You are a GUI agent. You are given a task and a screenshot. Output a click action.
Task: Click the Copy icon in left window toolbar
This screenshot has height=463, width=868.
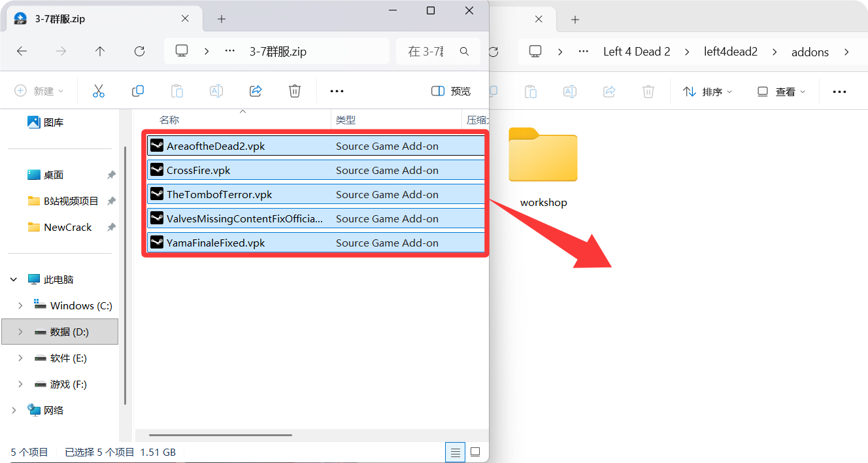138,91
